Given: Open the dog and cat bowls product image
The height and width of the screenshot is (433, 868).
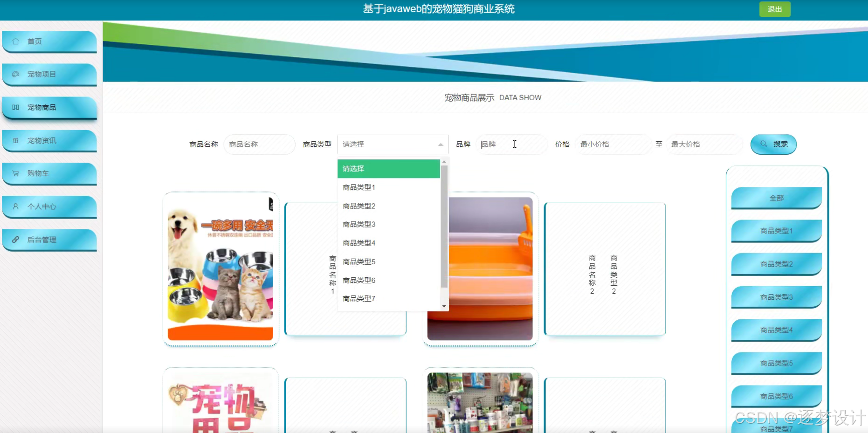Looking at the screenshot, I should tap(220, 269).
